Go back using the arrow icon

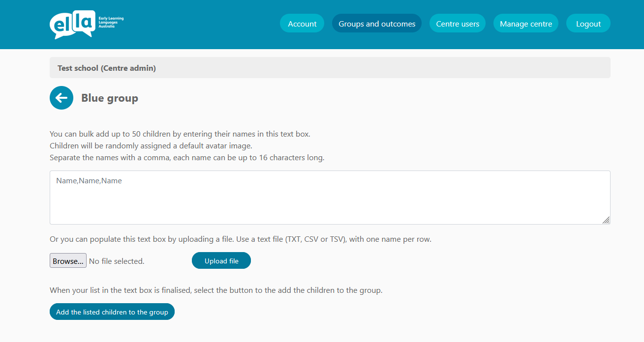pos(61,98)
